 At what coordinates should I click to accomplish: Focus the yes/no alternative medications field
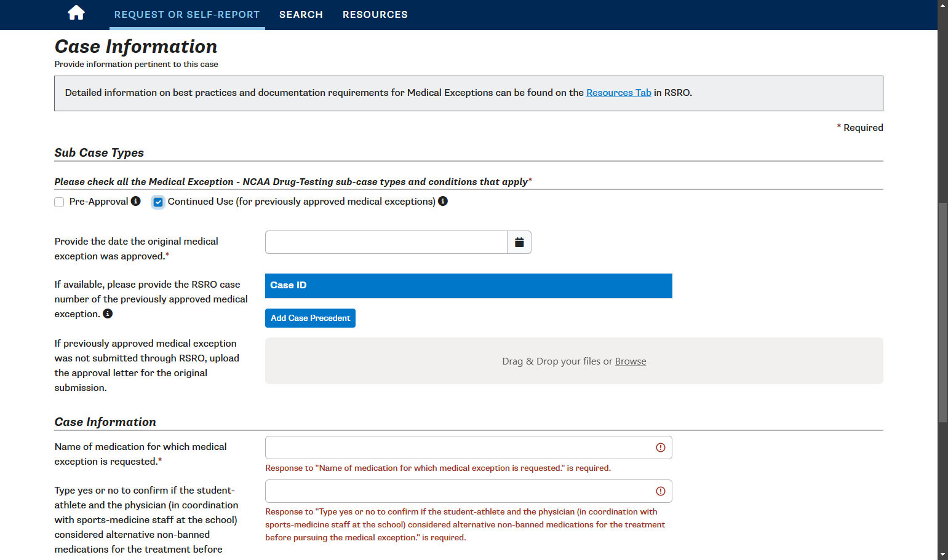tap(468, 491)
